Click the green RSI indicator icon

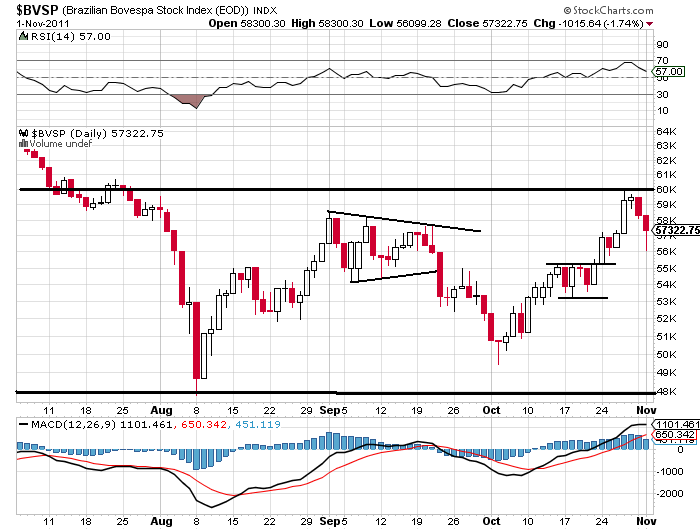click(x=23, y=36)
